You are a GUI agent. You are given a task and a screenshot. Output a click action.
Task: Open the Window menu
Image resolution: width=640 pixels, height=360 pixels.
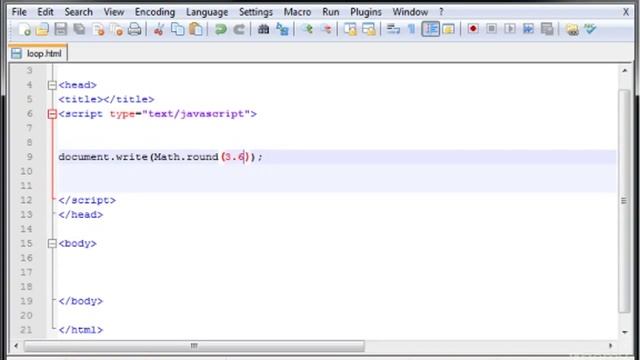click(410, 12)
